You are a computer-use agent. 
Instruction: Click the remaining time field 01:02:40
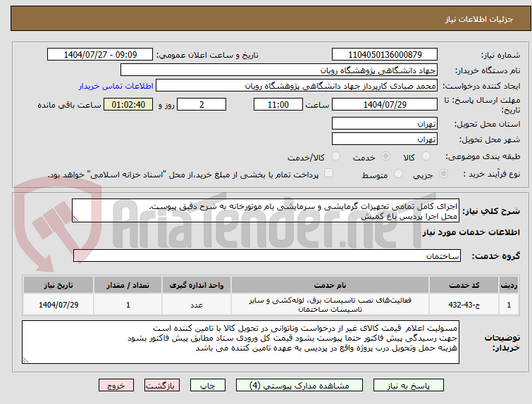coord(128,104)
